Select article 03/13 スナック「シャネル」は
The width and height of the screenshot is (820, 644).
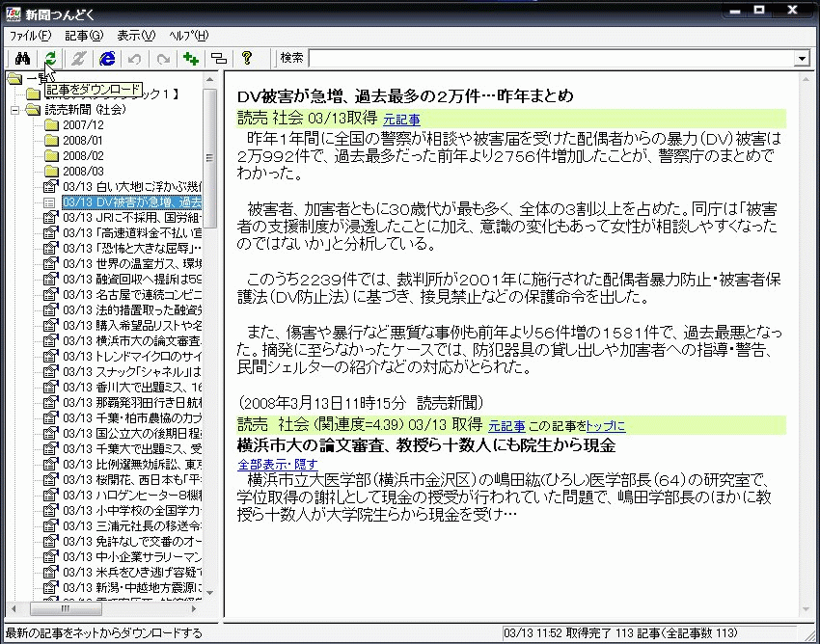pyautogui.click(x=132, y=372)
